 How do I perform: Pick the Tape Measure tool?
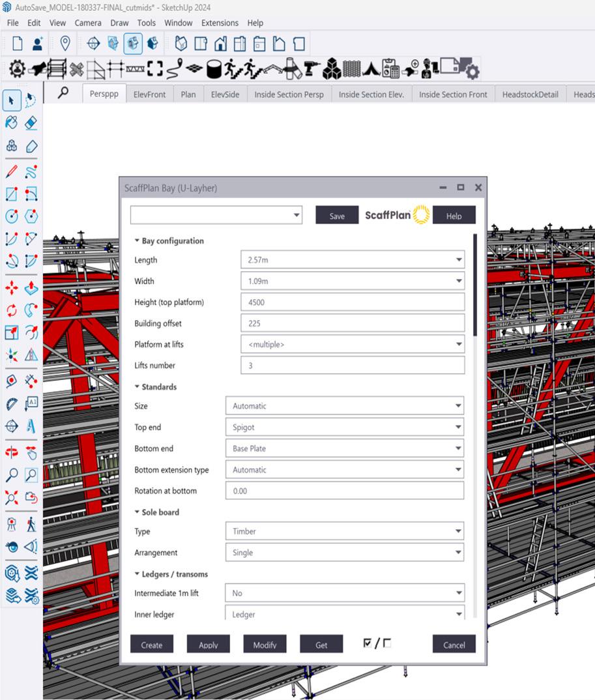pyautogui.click(x=12, y=381)
